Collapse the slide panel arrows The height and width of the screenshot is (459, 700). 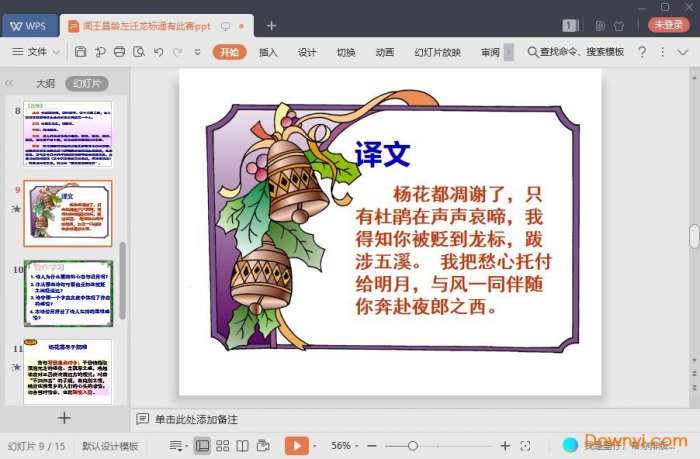click(9, 83)
